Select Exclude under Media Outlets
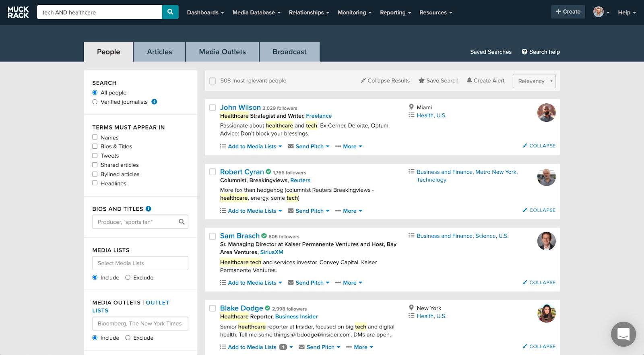Viewport: 644px width, 355px height. 128,338
